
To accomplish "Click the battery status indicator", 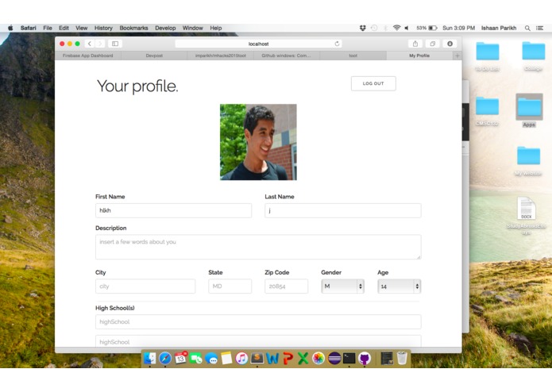I will point(427,28).
